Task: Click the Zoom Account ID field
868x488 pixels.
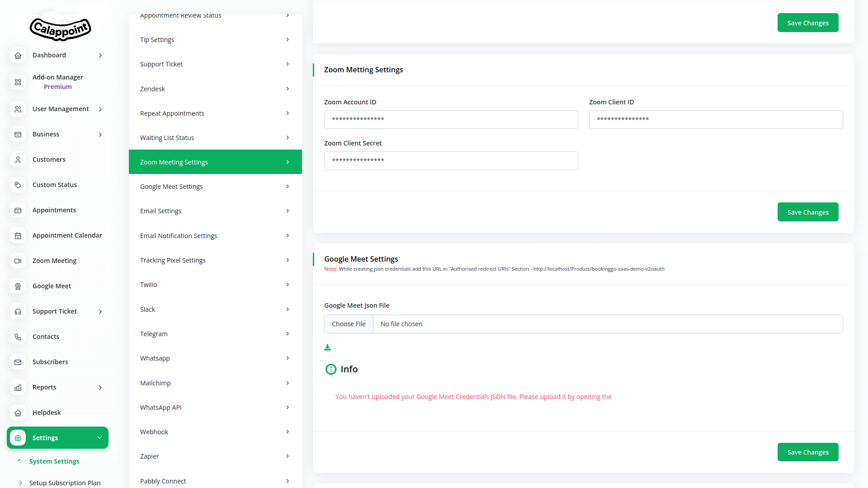Action: (x=451, y=119)
